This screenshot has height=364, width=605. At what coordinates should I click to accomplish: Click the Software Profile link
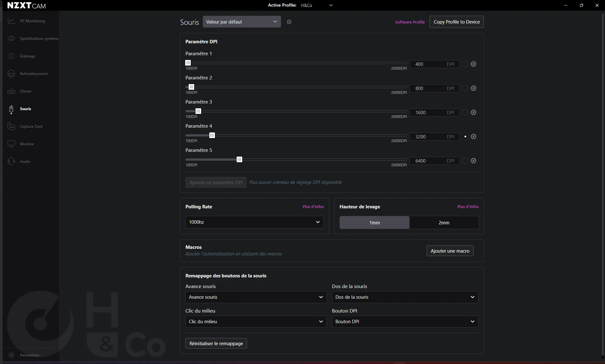pyautogui.click(x=410, y=22)
